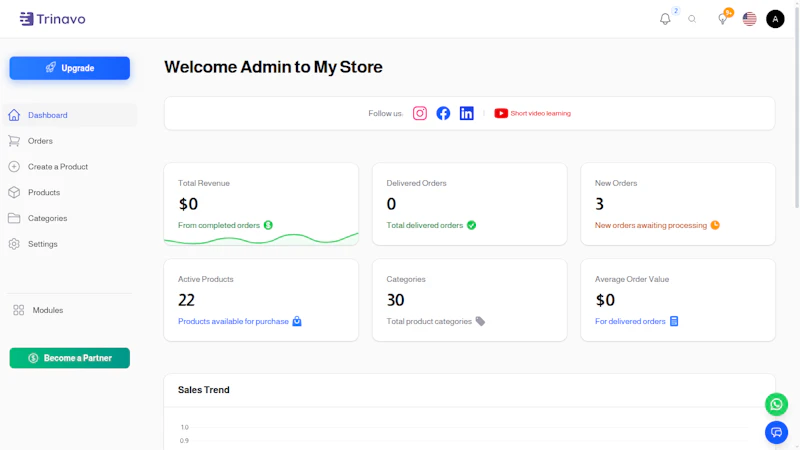Open the blue live chat button
800x450 pixels.
[x=776, y=433]
